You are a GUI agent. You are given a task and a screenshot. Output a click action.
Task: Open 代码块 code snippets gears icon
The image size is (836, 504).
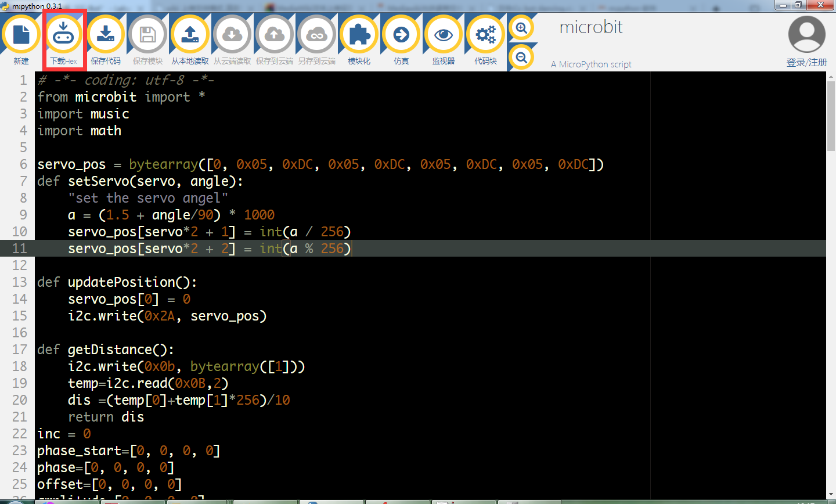485,35
